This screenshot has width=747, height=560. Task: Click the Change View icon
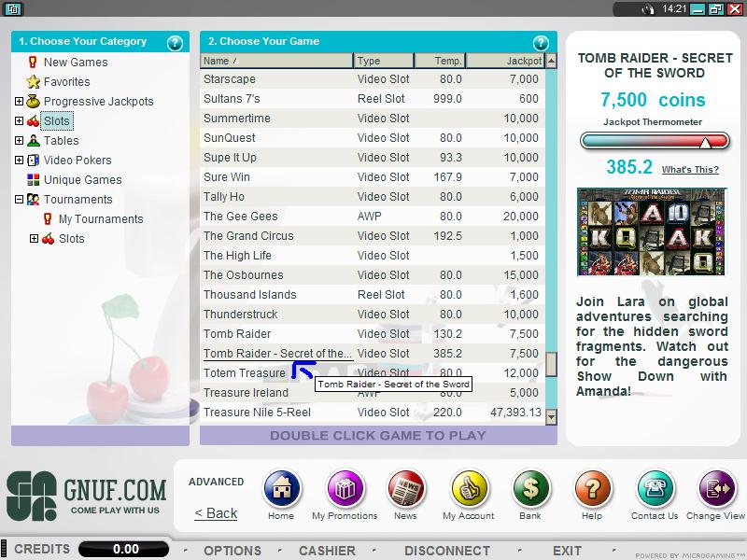(716, 488)
